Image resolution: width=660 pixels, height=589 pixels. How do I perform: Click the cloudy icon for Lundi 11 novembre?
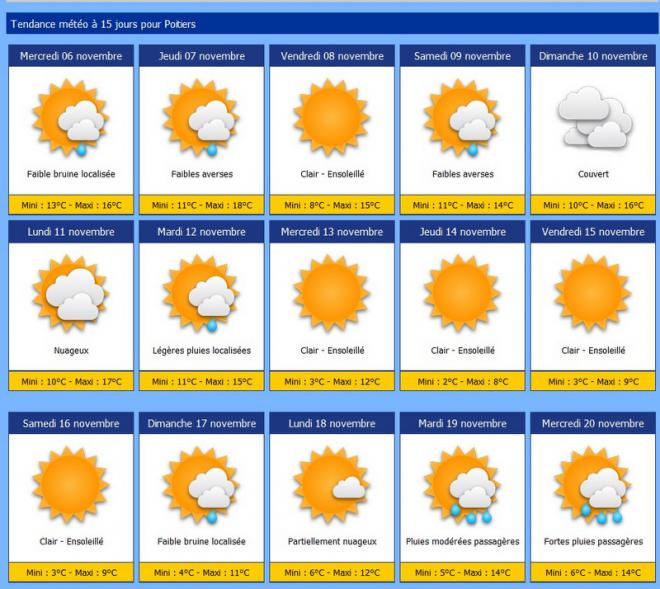coord(71,293)
